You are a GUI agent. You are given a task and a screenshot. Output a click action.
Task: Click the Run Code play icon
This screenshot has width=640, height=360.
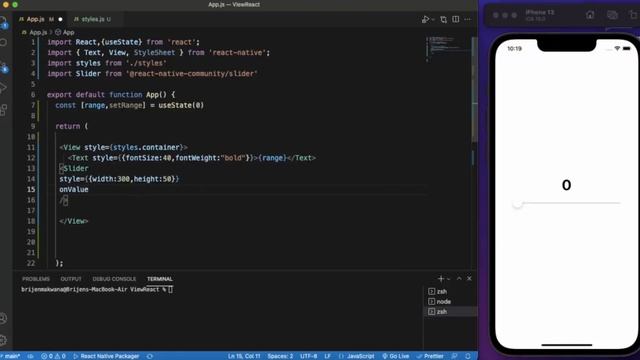click(425, 19)
